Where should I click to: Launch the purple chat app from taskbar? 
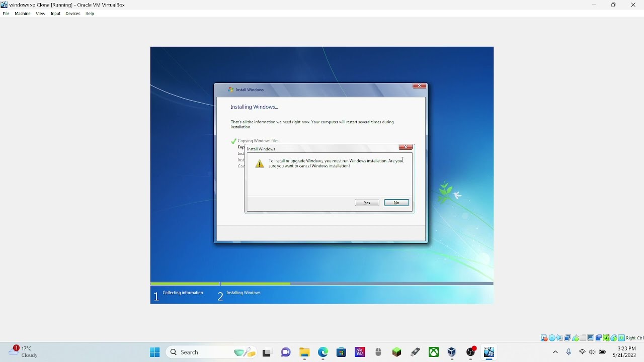click(x=286, y=352)
